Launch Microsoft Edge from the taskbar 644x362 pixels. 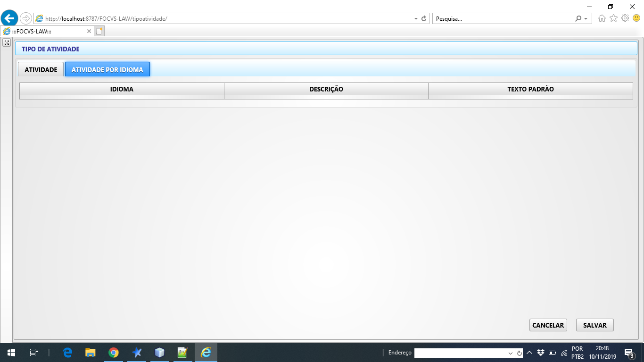coord(67,353)
